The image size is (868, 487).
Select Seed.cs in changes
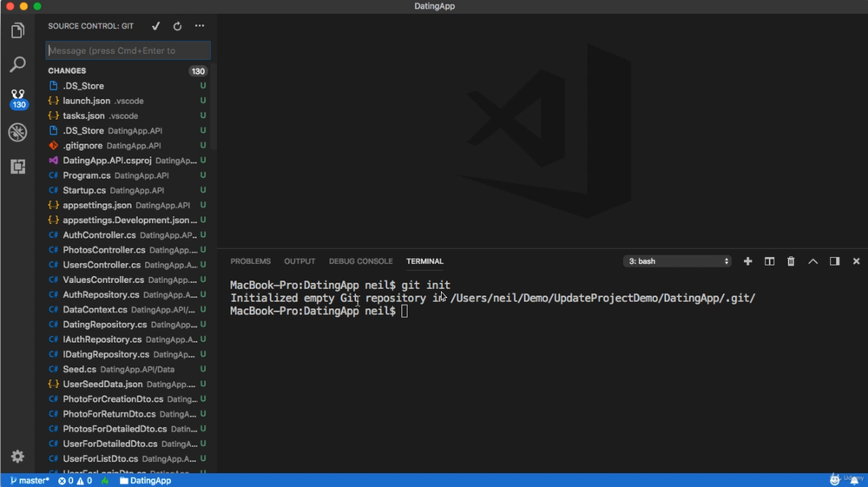point(127,369)
